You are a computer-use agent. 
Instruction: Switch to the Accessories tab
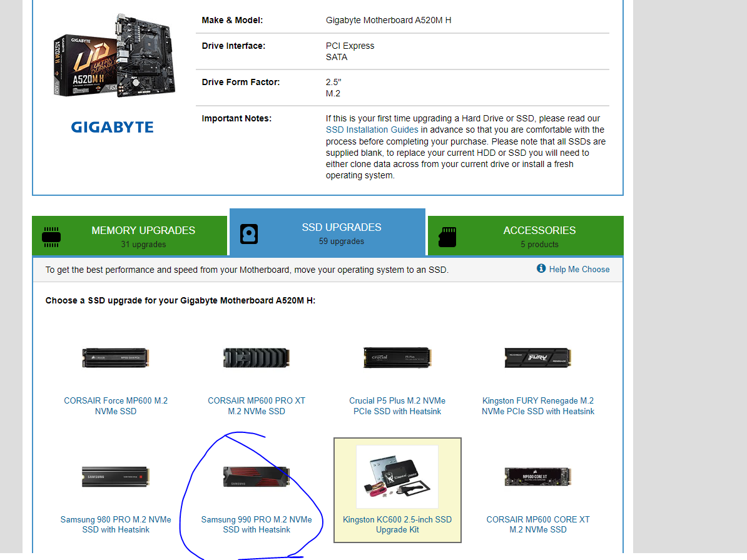point(526,235)
